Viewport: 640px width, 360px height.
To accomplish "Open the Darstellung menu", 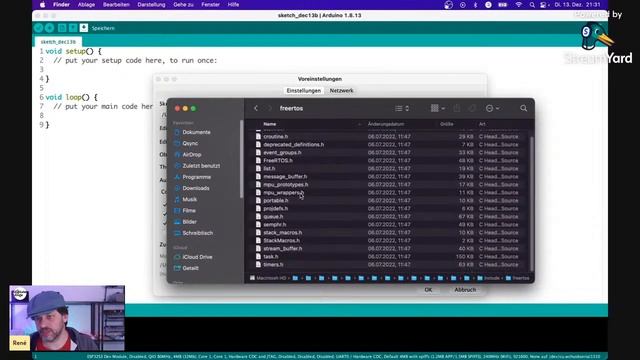I will click(x=151, y=4).
